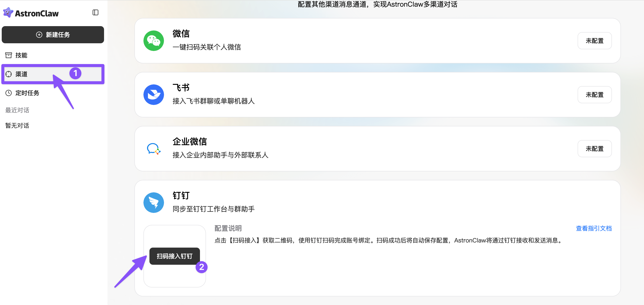Click the 技能 archive box icon

click(9, 55)
